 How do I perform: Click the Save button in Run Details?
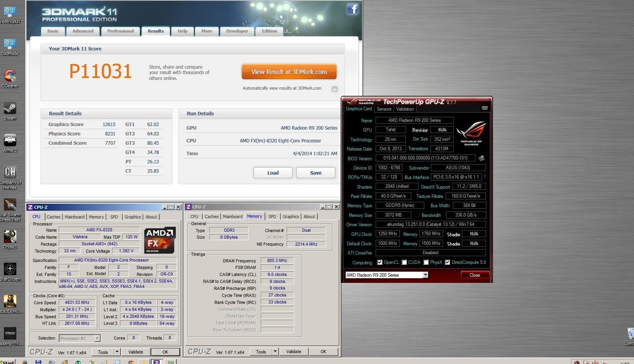(x=315, y=173)
